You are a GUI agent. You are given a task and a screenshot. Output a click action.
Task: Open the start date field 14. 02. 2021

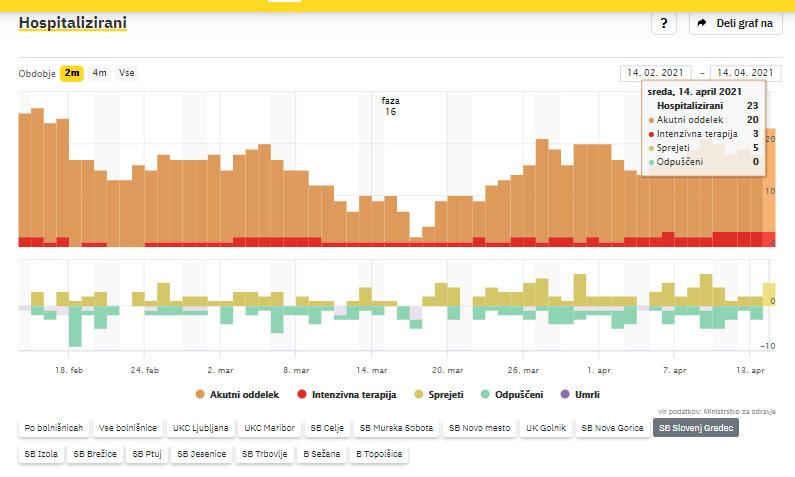[656, 73]
